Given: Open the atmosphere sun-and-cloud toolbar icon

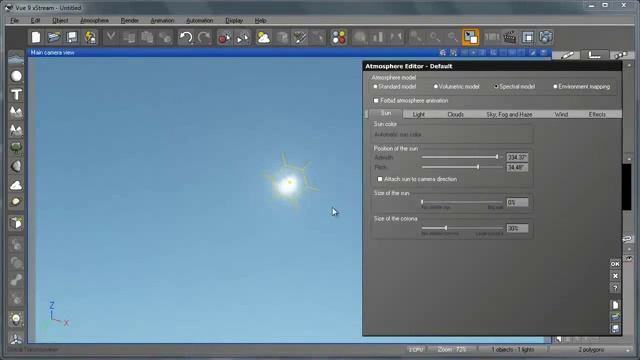Looking at the screenshot, I should (263, 38).
